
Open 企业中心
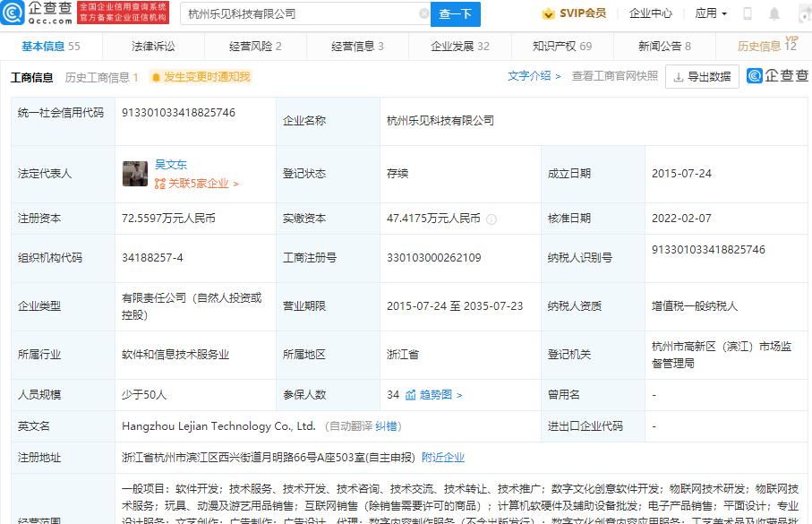click(651, 13)
